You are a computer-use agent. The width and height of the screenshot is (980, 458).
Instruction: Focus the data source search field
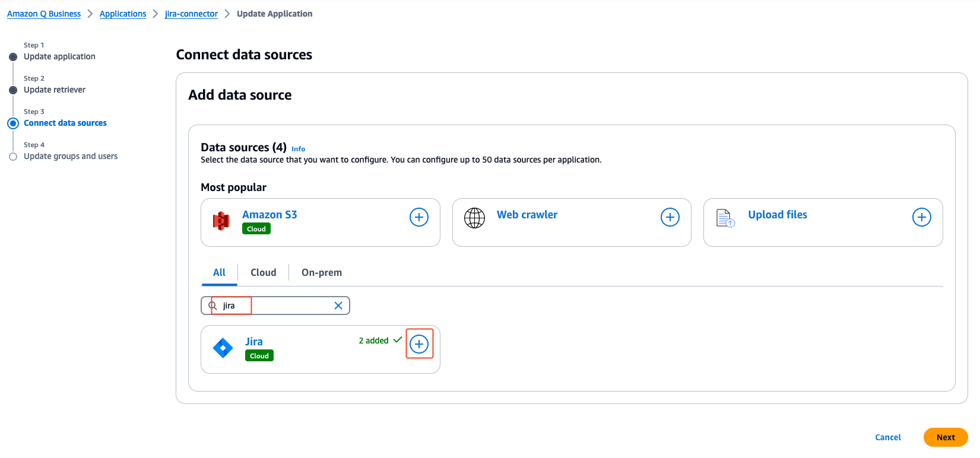(x=275, y=306)
